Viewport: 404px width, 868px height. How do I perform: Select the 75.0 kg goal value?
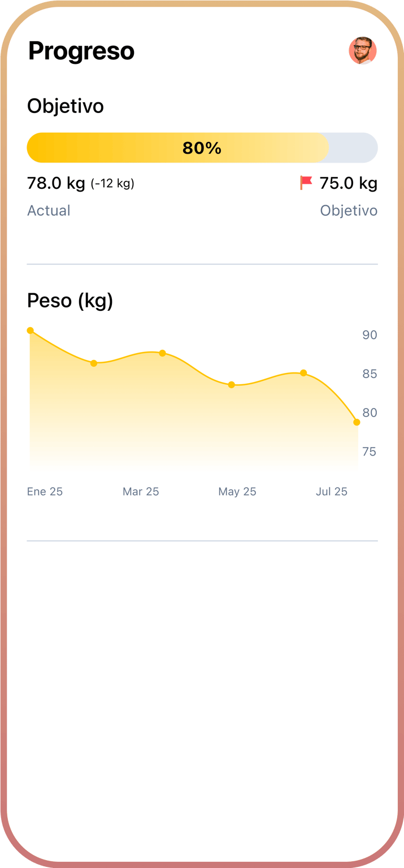pos(349,183)
